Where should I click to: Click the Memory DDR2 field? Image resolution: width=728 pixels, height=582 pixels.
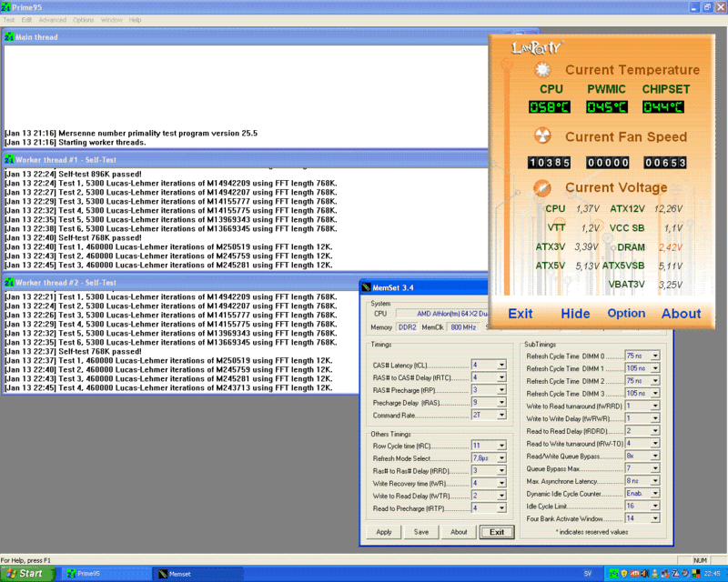(407, 327)
